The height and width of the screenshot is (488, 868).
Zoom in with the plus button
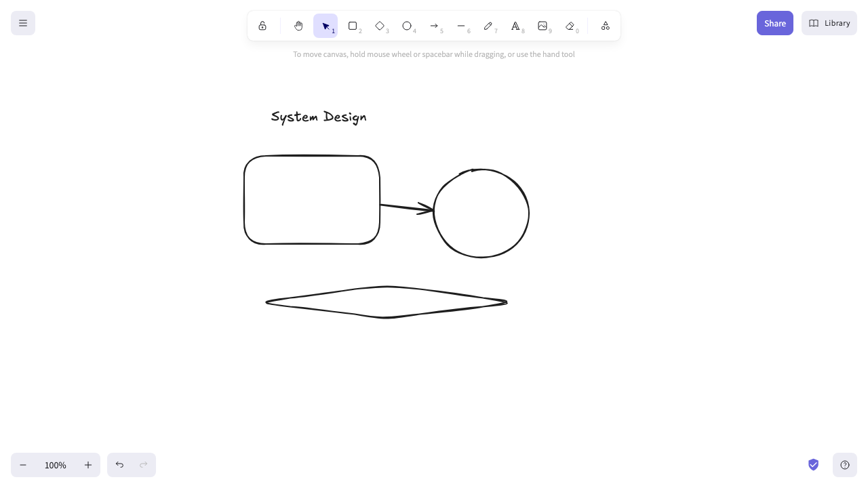pos(88,465)
